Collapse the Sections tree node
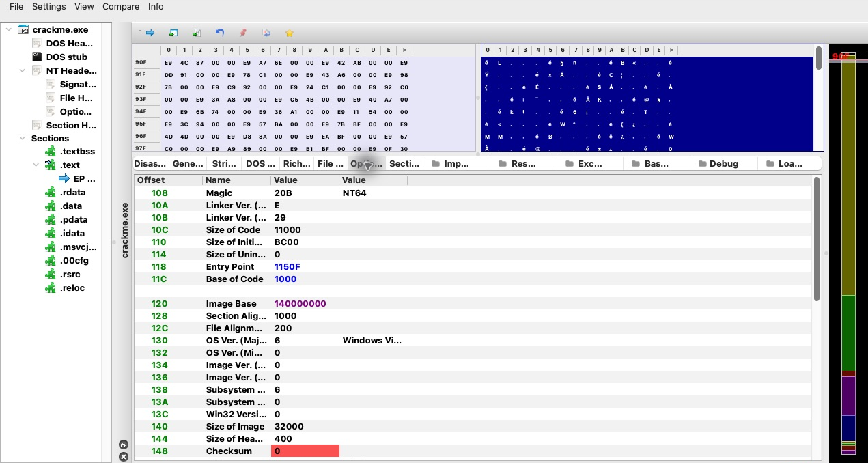The height and width of the screenshot is (463, 868). (22, 138)
